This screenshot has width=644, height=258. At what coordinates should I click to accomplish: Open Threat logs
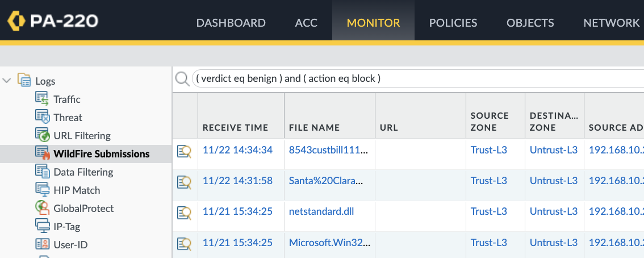click(x=68, y=118)
